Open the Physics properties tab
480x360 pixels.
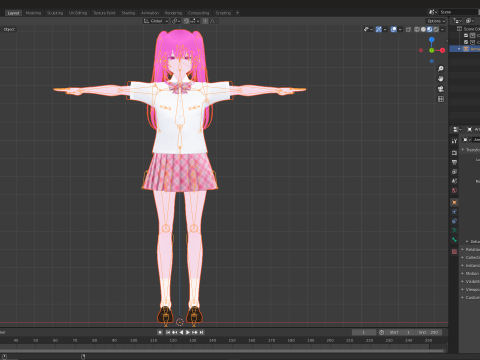point(454,212)
